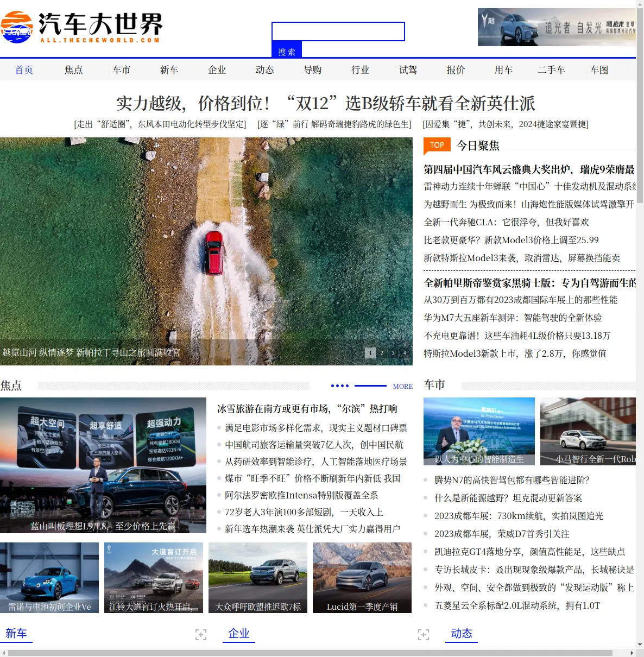644x657 pixels.
Task: Click the search input field
Action: tap(338, 31)
